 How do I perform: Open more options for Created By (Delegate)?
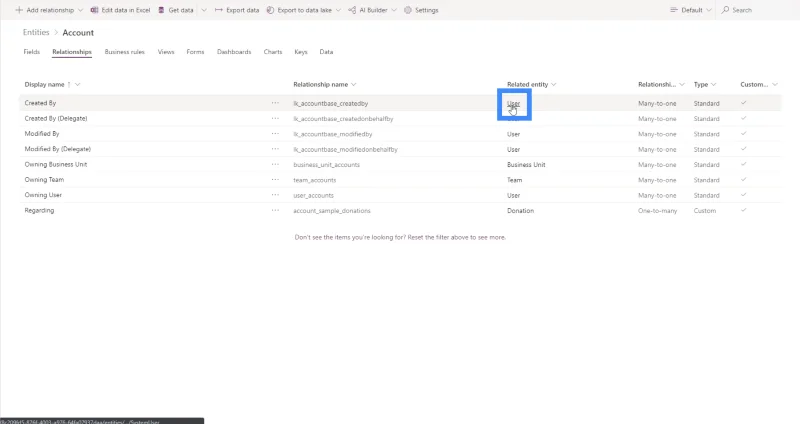[x=276, y=118]
